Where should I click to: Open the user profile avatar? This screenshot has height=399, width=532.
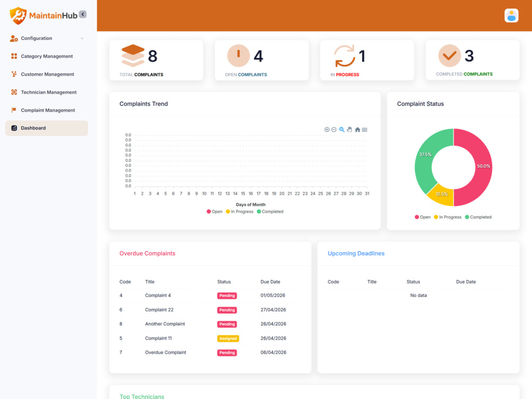pos(511,15)
